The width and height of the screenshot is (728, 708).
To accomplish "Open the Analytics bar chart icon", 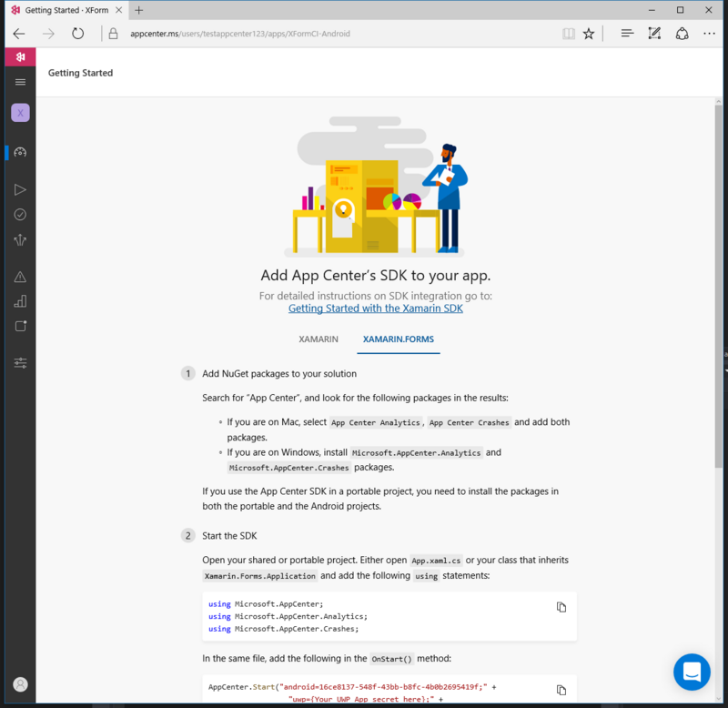I will (x=20, y=301).
